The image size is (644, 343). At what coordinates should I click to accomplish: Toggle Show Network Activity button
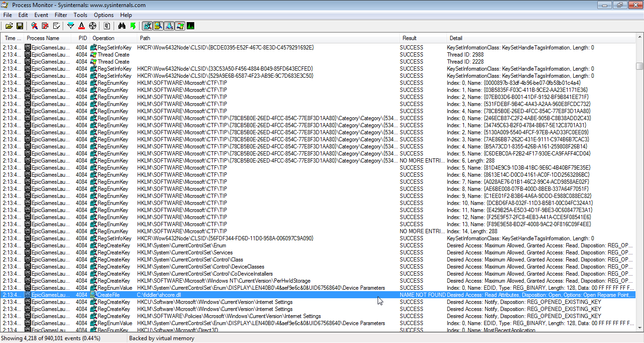169,25
